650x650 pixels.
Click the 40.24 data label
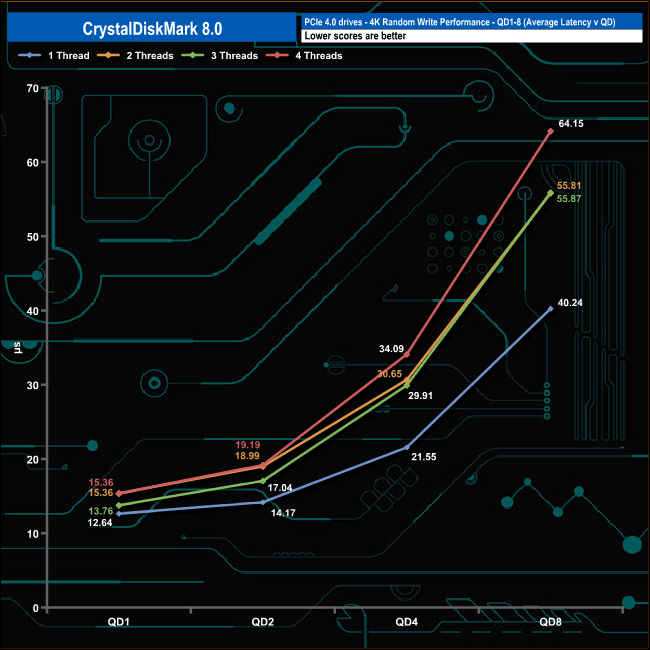click(570, 303)
